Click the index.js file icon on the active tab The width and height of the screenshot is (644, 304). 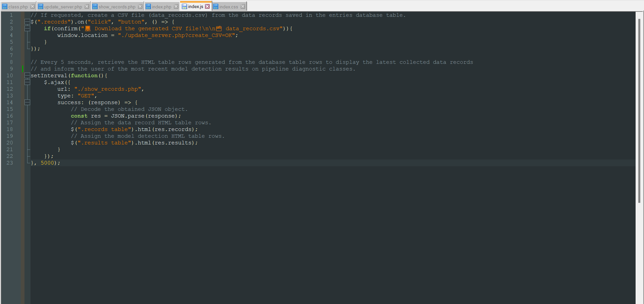click(x=184, y=6)
